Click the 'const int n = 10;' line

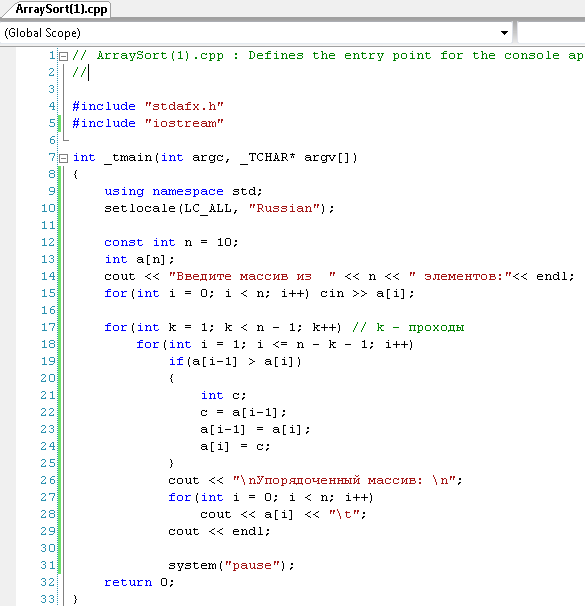coord(171,242)
